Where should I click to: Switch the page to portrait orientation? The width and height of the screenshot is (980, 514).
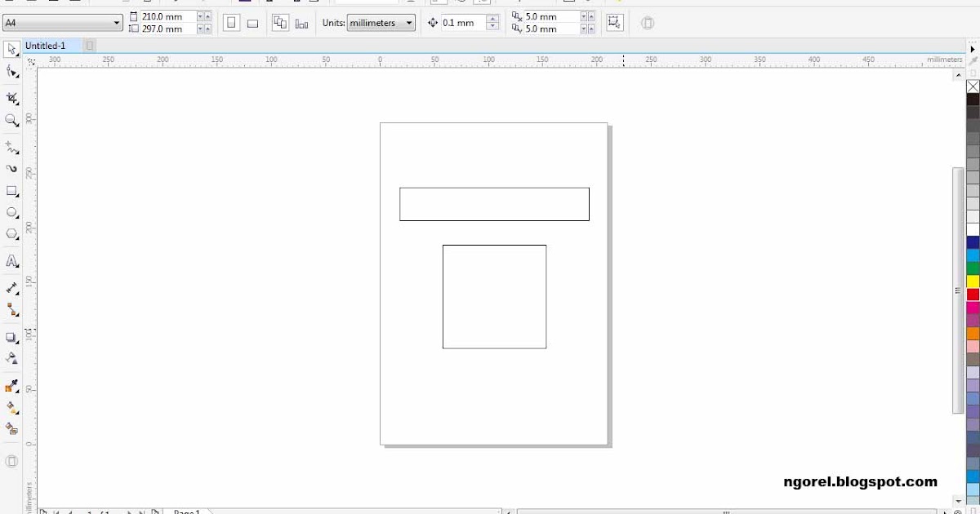click(x=231, y=22)
